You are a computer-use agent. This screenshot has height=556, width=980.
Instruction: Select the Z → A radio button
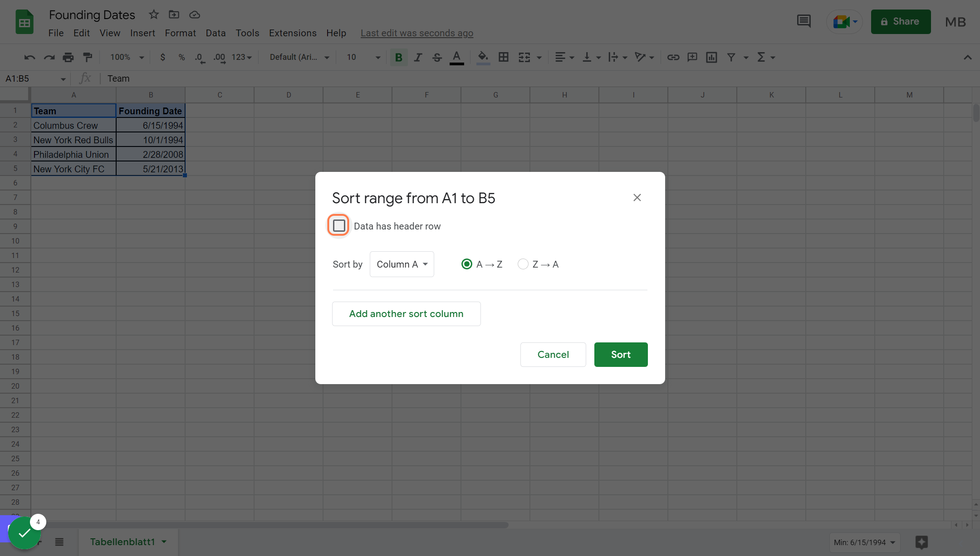coord(523,264)
